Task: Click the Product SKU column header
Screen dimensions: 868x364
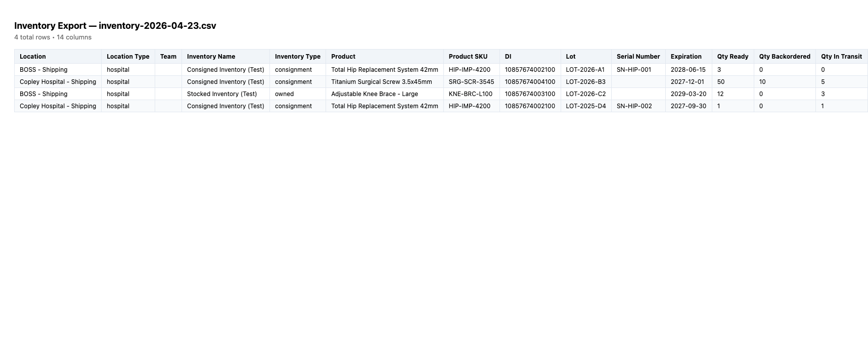Action: [x=472, y=57]
